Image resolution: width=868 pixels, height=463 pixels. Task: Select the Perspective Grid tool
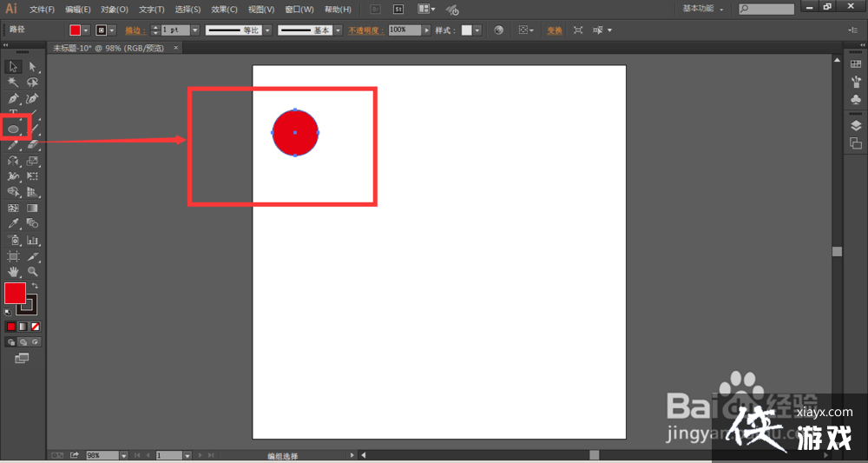click(33, 192)
